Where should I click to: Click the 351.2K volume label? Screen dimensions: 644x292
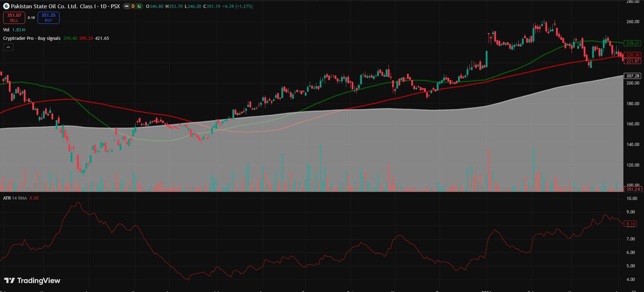click(633, 189)
